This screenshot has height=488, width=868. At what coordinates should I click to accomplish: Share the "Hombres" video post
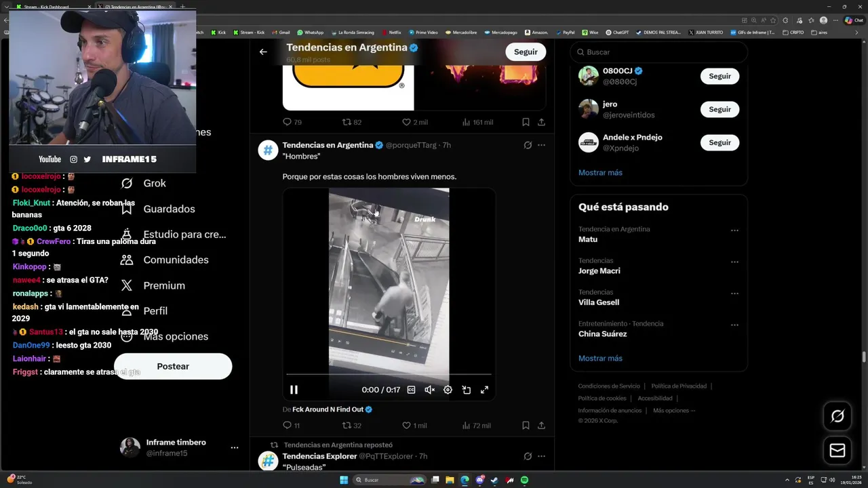541,426
